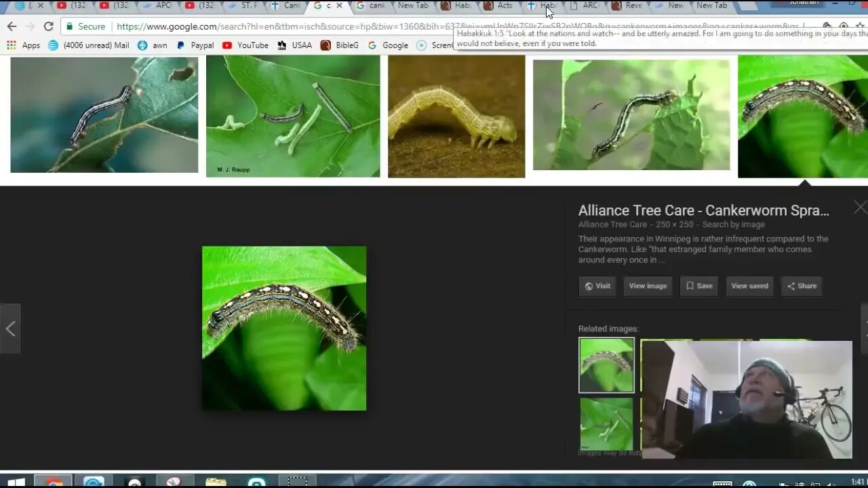Click the large caterpillar preview image
Screen dimensions: 868x488
coord(284,328)
